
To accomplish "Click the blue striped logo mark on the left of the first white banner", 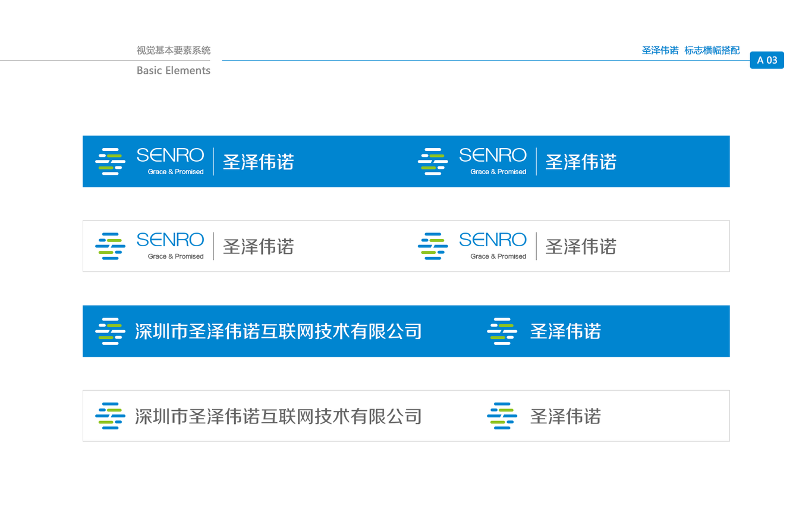I will click(x=110, y=246).
